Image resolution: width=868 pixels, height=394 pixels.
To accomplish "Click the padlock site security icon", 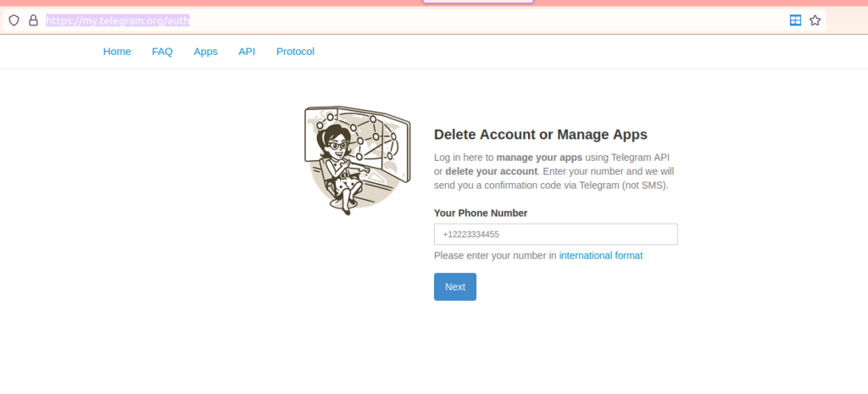I will click(33, 20).
